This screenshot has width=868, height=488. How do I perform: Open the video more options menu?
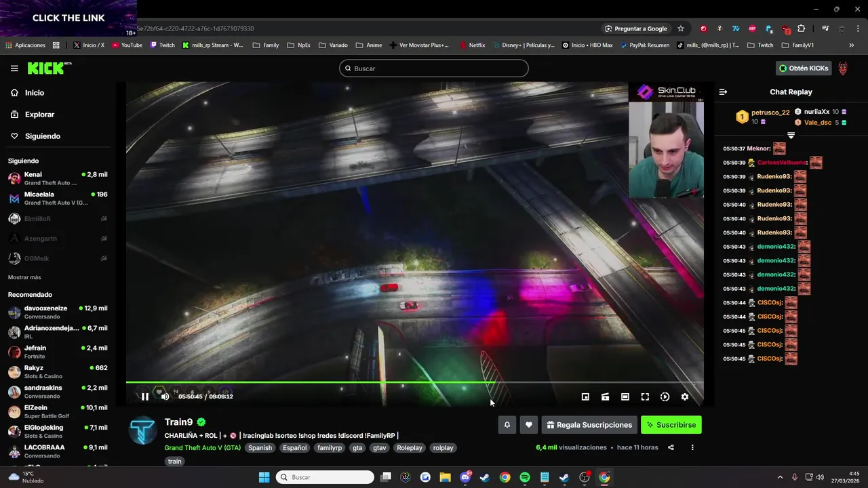[x=692, y=447]
